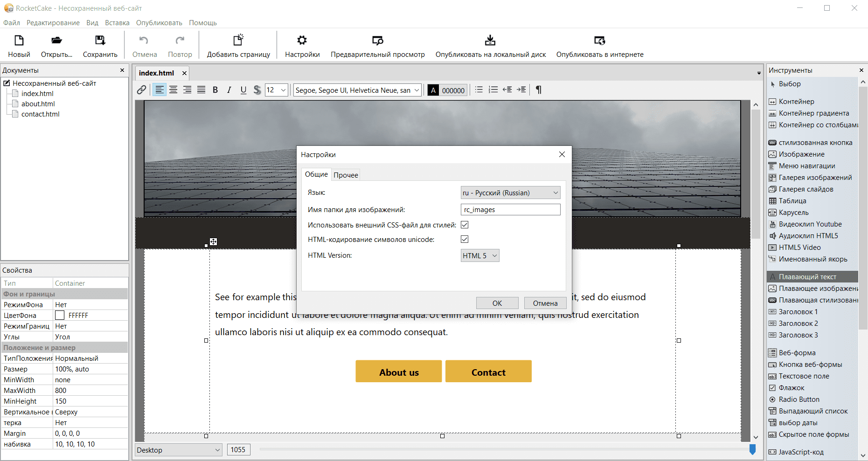
Task: Select the Флажок checkbox tool
Action: click(x=792, y=388)
